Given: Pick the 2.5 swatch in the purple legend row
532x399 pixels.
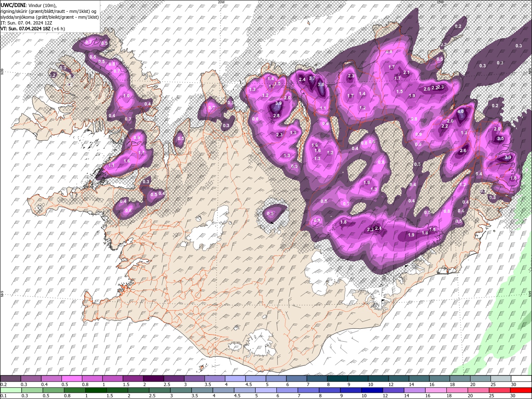Looking at the screenshot, I should point(174,379).
